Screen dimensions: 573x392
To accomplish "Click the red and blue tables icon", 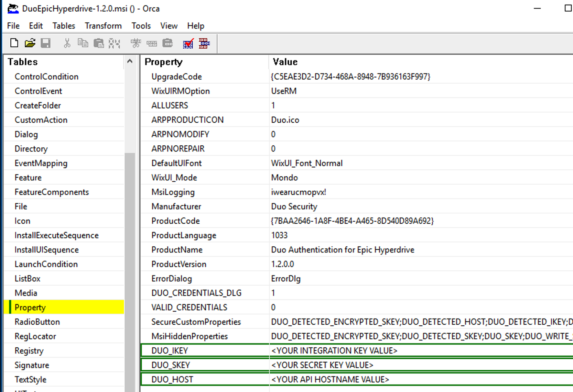I will (204, 43).
